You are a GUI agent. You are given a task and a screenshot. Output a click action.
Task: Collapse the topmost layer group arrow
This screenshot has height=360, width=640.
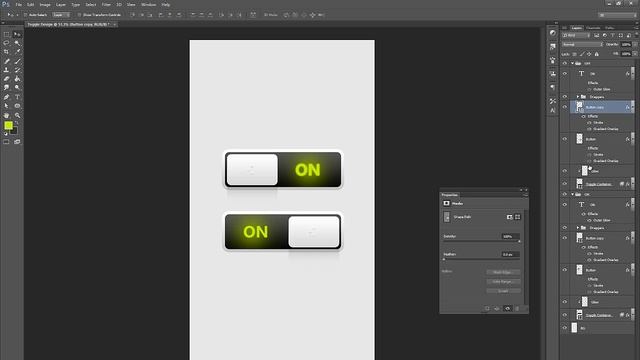[572, 63]
